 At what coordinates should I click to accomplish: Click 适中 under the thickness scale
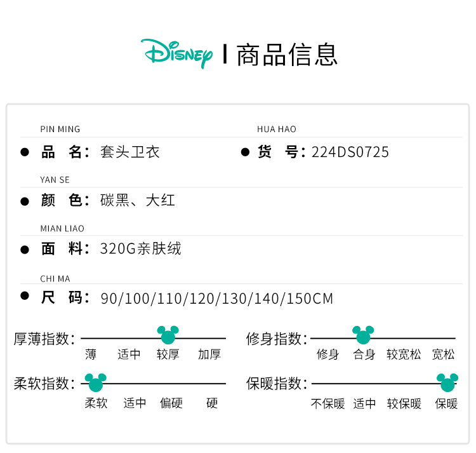coord(129,355)
